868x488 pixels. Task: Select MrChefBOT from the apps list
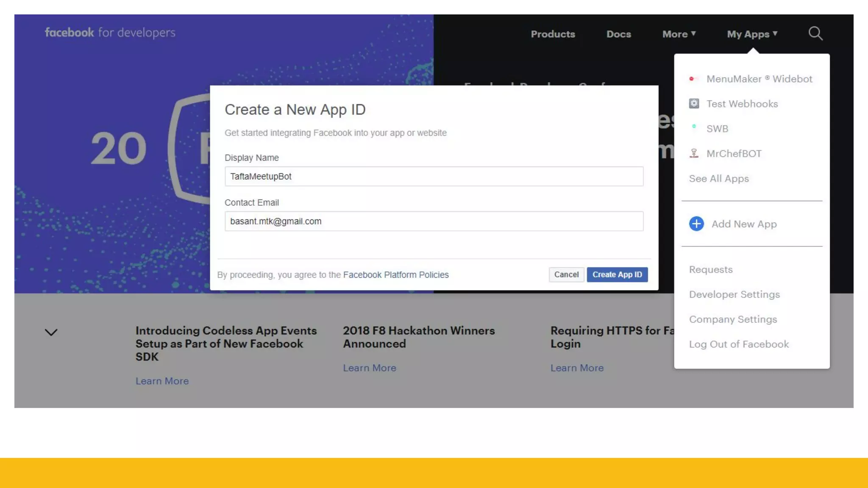[725, 153]
